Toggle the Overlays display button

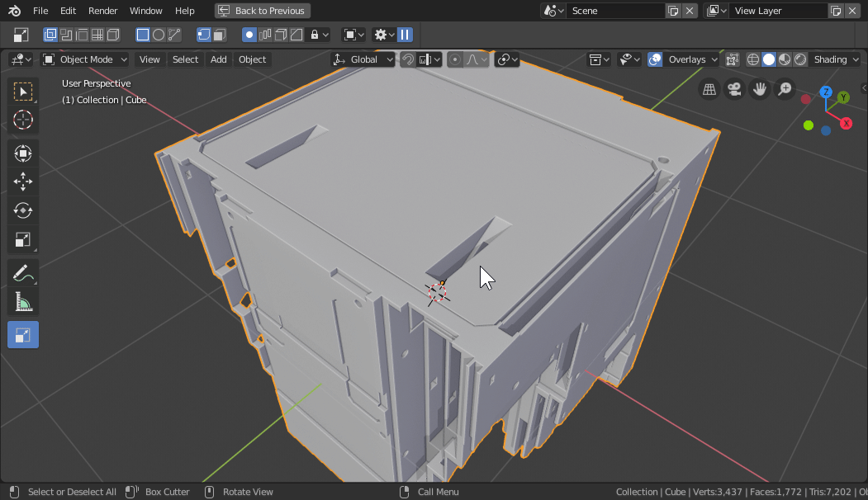coord(655,59)
